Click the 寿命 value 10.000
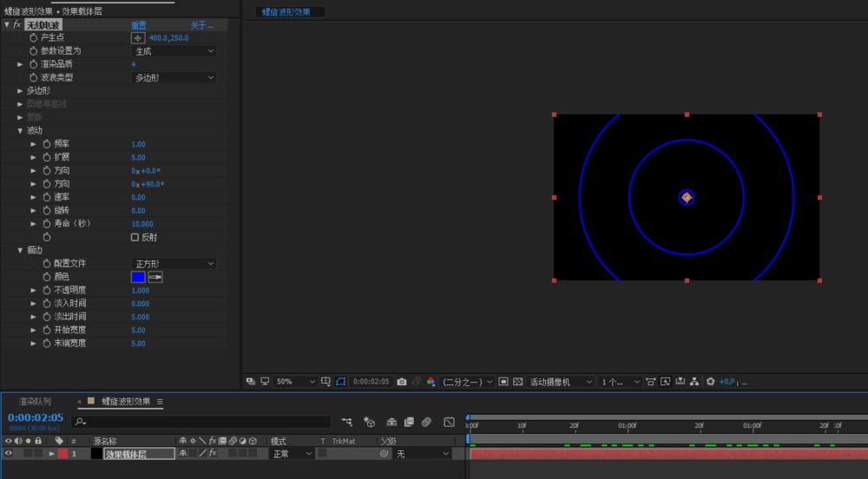The height and width of the screenshot is (479, 868). [142, 224]
